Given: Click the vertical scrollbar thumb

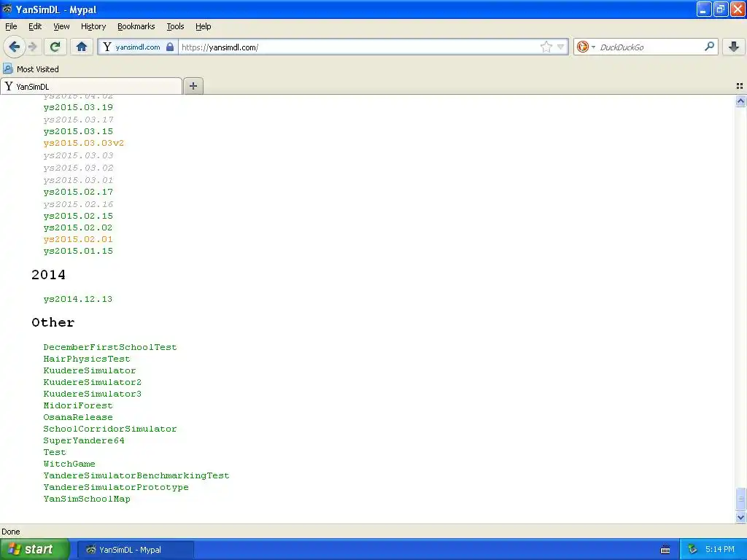Looking at the screenshot, I should pos(740,499).
